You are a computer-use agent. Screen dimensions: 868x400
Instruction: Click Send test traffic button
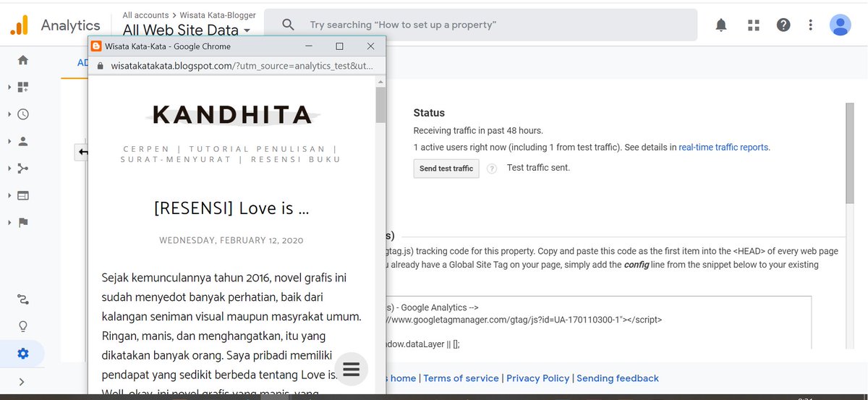(446, 169)
